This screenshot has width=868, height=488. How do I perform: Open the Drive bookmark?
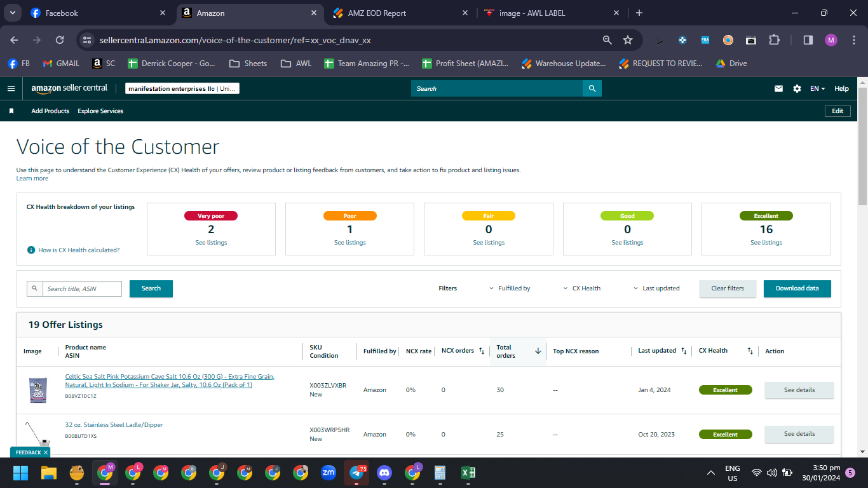pos(731,64)
